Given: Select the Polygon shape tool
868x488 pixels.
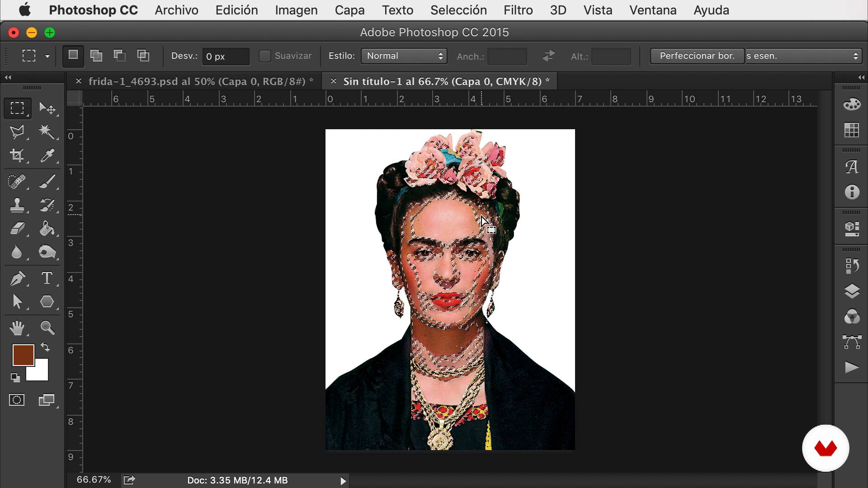Looking at the screenshot, I should coord(47,301).
